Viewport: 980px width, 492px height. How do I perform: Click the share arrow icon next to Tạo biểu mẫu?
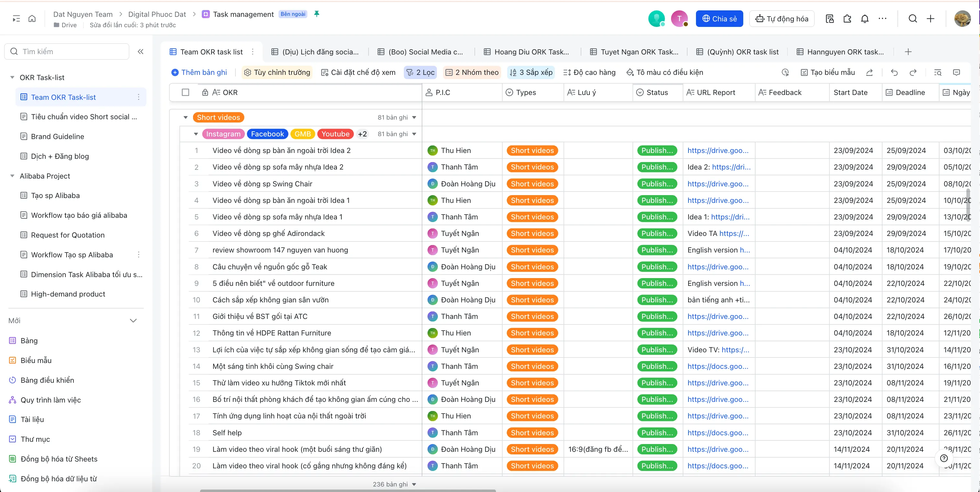click(x=870, y=72)
